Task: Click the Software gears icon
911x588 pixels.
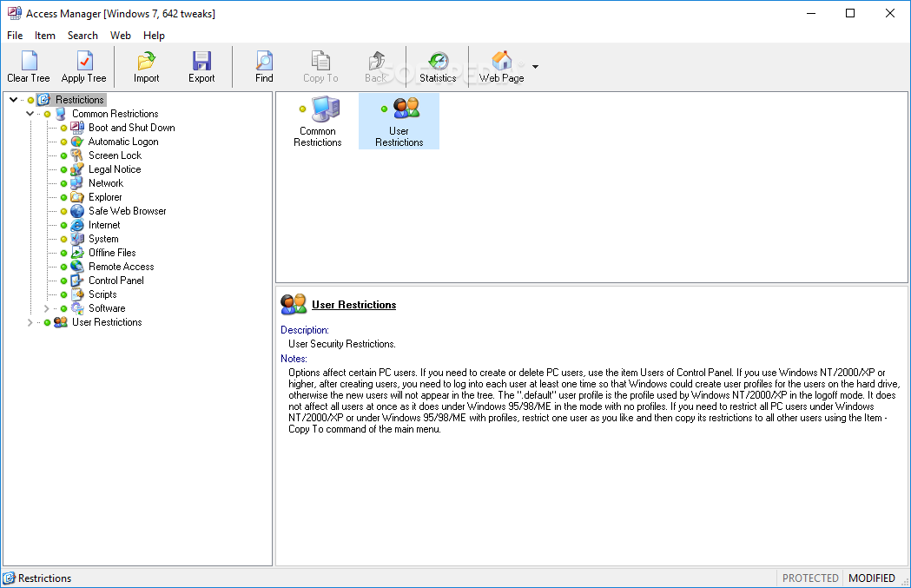Action: [77, 308]
